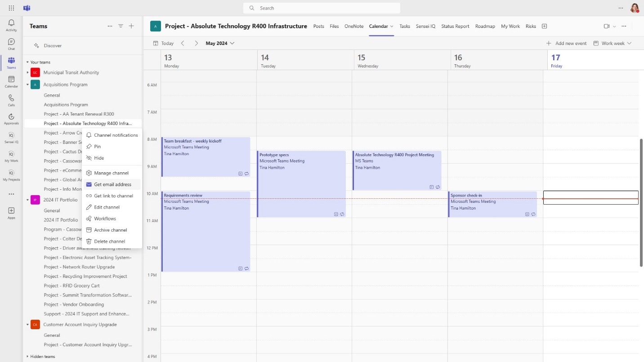Screen dimensions: 644x362
Task: Open the app launcher waffle icon
Action: (11, 8)
